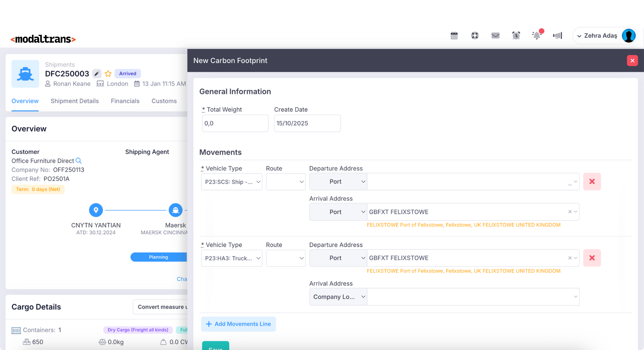The height and width of the screenshot is (350, 644).
Task: Click inside the Total Weight input field
Action: 235,123
